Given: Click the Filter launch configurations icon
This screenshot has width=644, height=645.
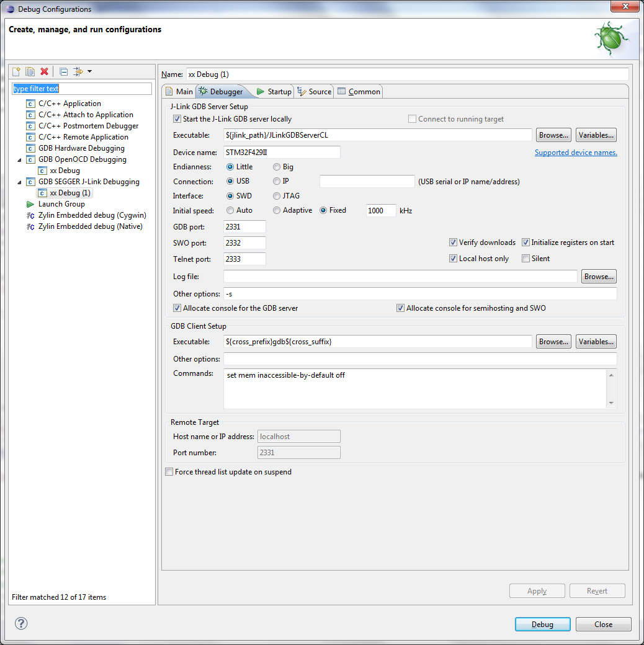Looking at the screenshot, I should point(78,71).
